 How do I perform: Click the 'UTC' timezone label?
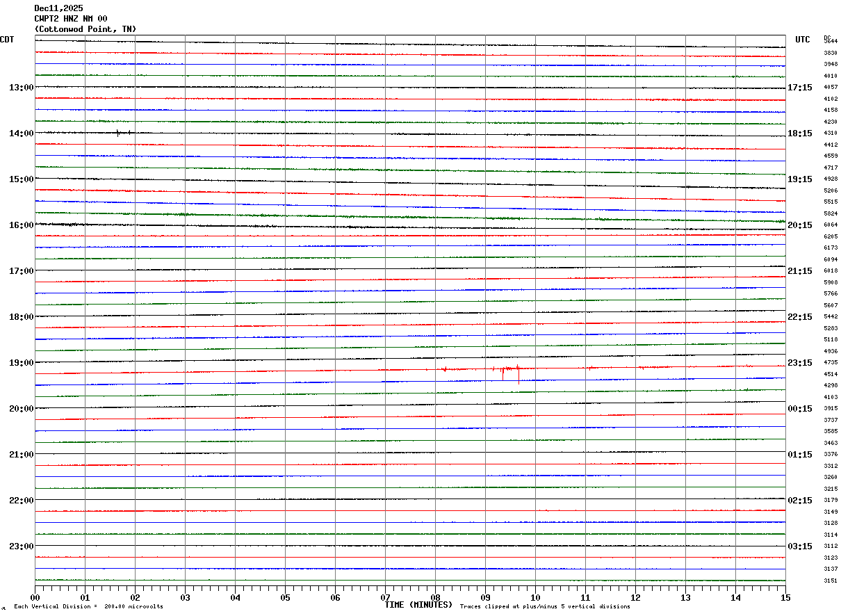(x=803, y=40)
